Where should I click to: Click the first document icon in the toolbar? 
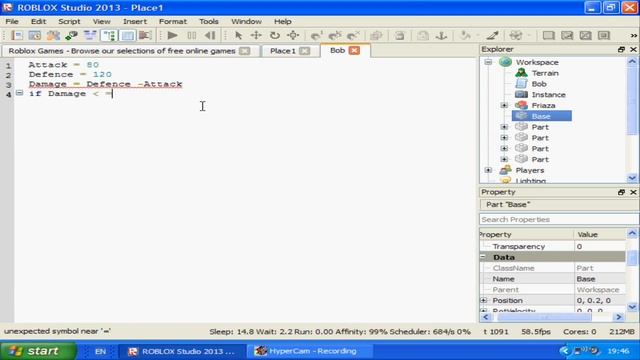[17, 36]
